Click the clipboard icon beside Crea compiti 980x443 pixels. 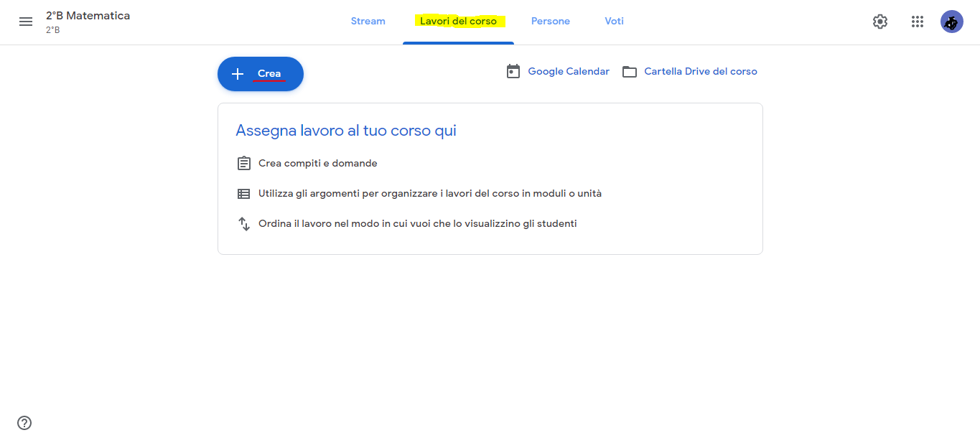[x=244, y=164]
